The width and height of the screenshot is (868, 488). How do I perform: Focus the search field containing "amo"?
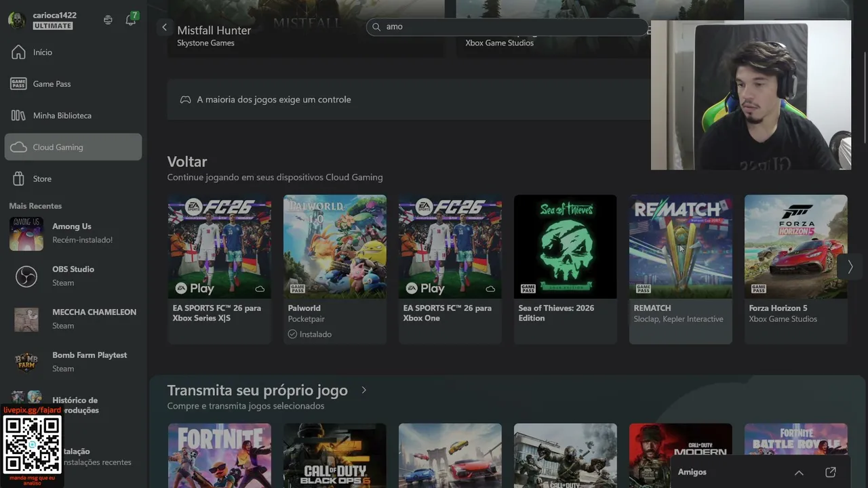click(507, 26)
